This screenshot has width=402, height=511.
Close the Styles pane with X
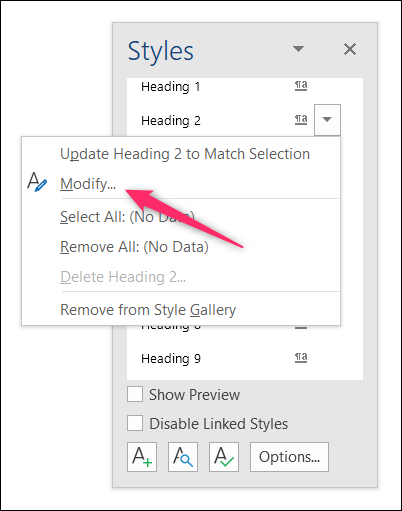point(350,49)
